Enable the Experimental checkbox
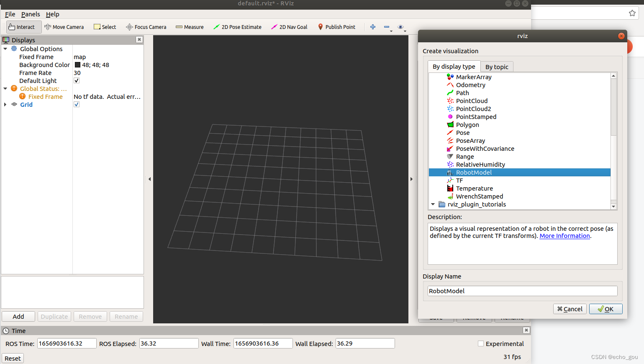 pos(481,343)
